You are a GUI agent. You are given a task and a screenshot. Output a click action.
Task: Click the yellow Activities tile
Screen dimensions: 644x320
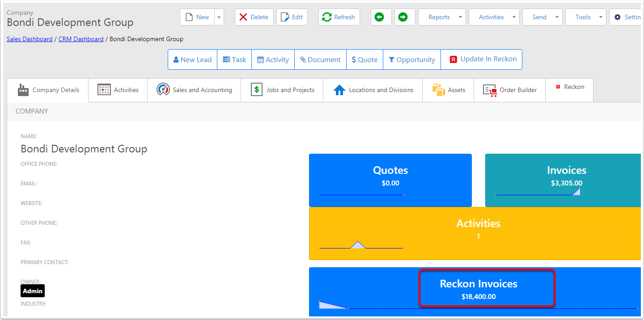pyautogui.click(x=475, y=233)
